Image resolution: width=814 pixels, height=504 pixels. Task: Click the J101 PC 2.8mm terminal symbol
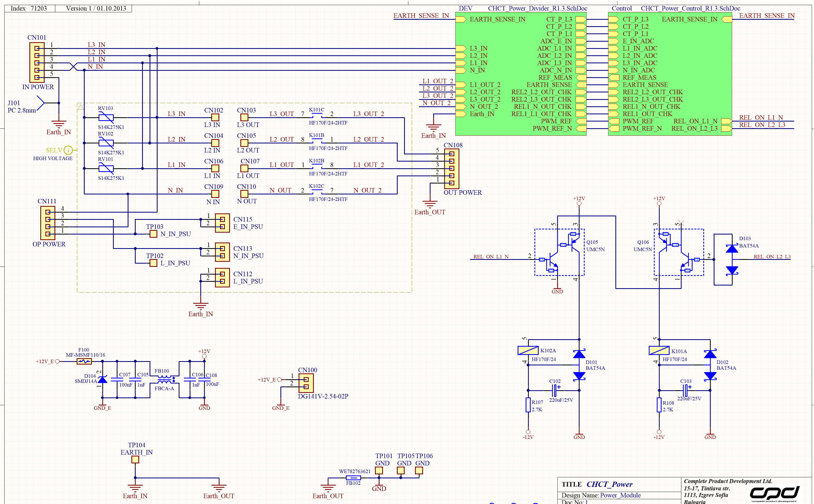point(41,103)
